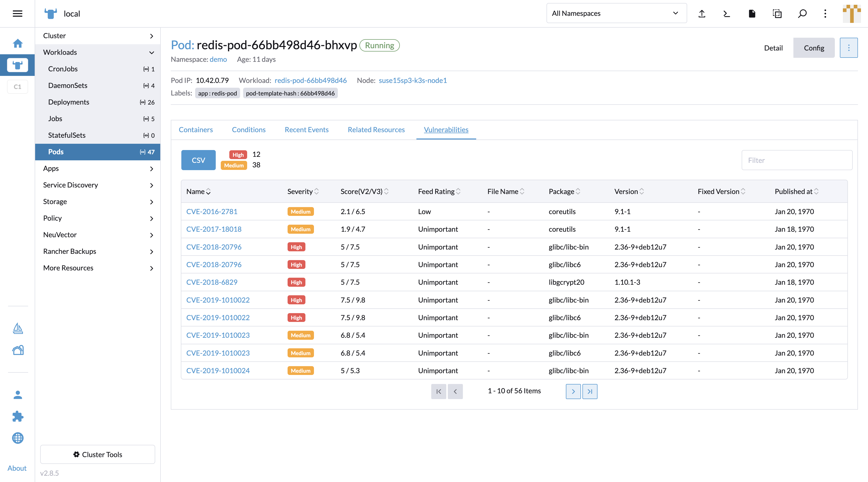Screen dimensions: 868x482
Task: Switch to the Recent Events tab
Action: 306,130
